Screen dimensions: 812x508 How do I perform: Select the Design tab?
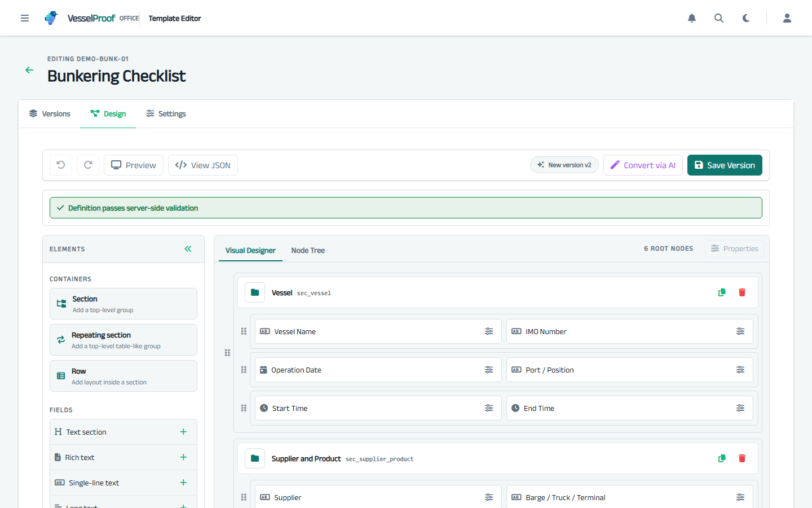pos(108,114)
